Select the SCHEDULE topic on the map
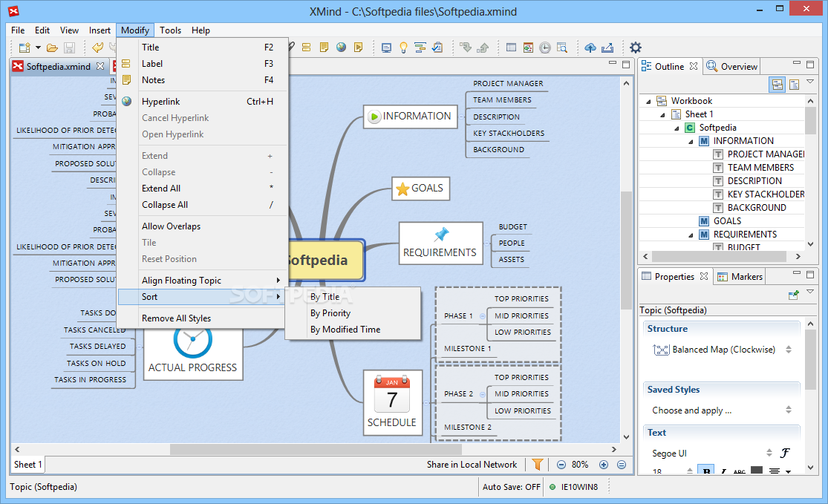Viewport: 828px width, 504px height. [392, 402]
